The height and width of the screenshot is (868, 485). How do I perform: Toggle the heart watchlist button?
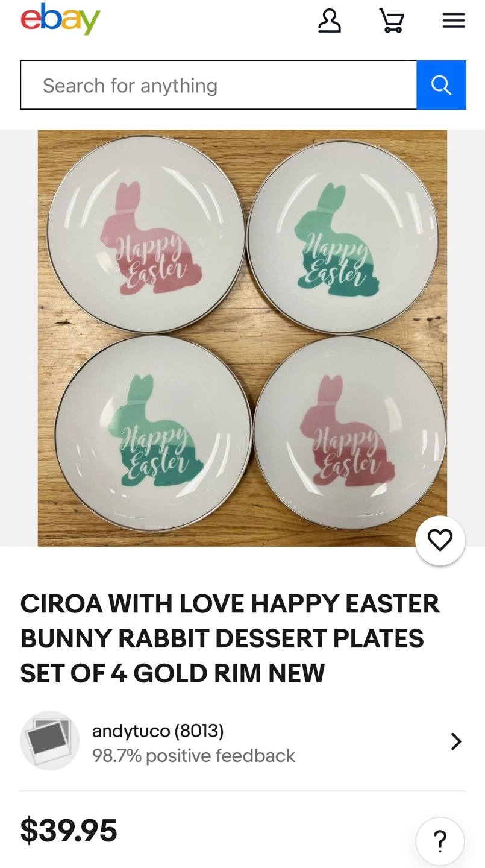(440, 540)
